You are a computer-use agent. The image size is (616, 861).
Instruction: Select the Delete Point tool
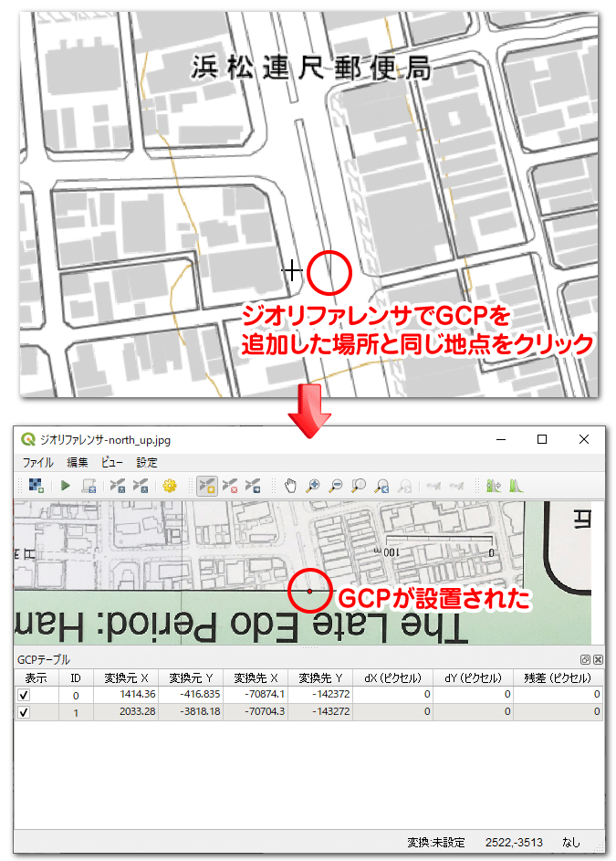point(230,486)
